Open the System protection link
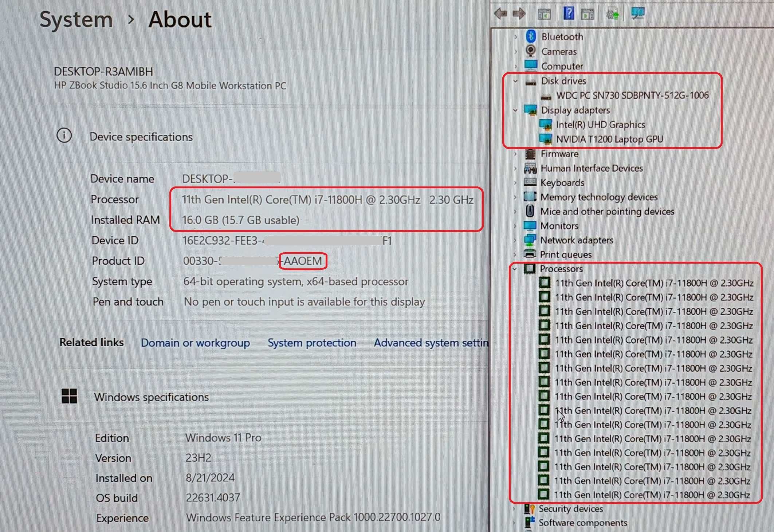This screenshot has height=532, width=774. tap(312, 343)
